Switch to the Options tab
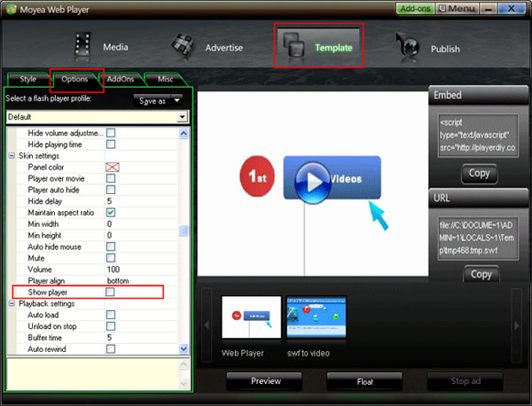Screen dimensions: 532x406 pos(74,80)
